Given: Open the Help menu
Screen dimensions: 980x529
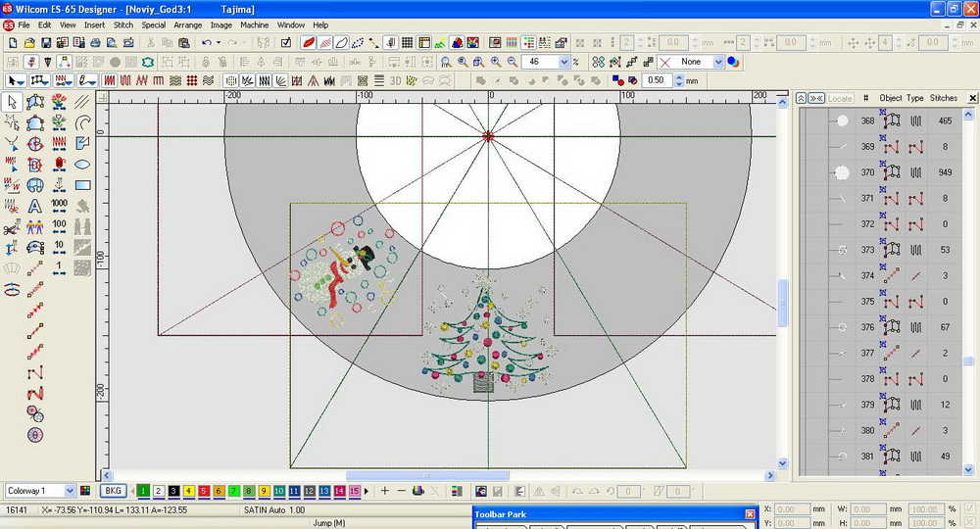Looking at the screenshot, I should click(x=320, y=25).
